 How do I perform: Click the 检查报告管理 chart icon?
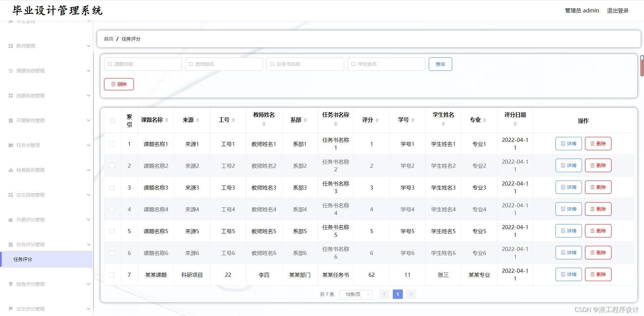[11, 170]
